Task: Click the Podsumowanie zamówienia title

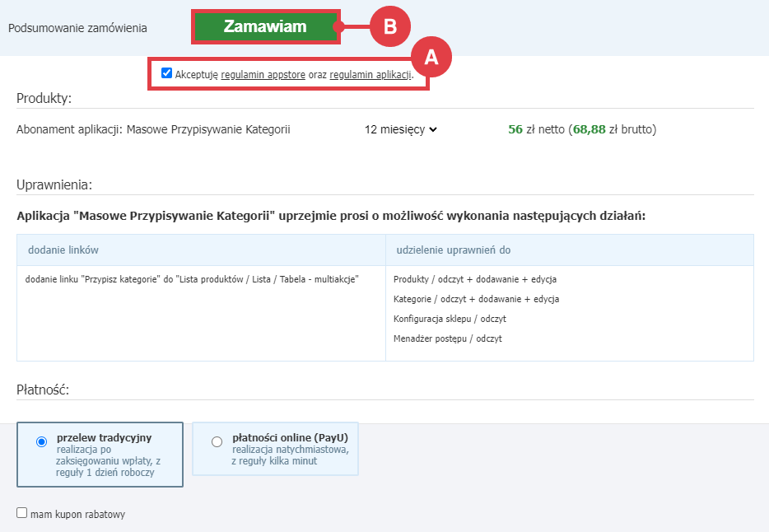Action: tap(77, 28)
